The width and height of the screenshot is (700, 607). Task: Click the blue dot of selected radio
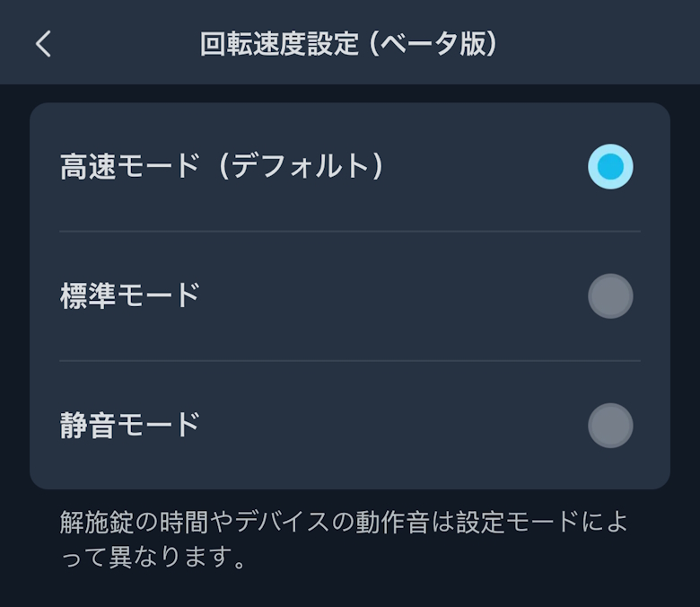click(x=610, y=167)
